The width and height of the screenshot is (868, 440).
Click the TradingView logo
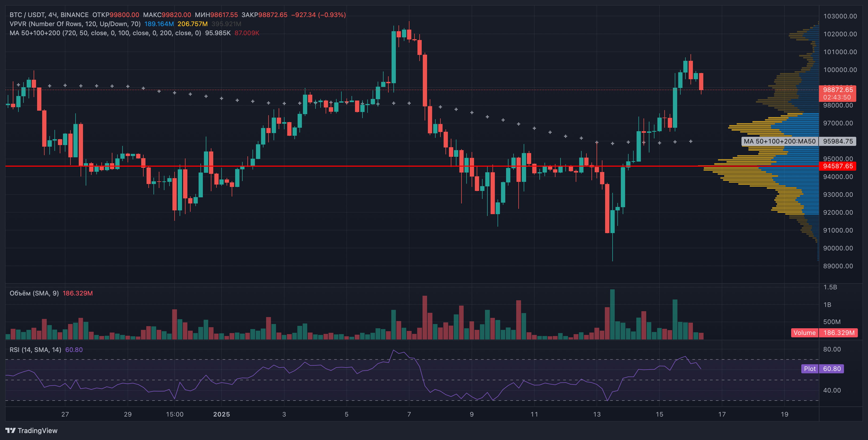pos(31,431)
